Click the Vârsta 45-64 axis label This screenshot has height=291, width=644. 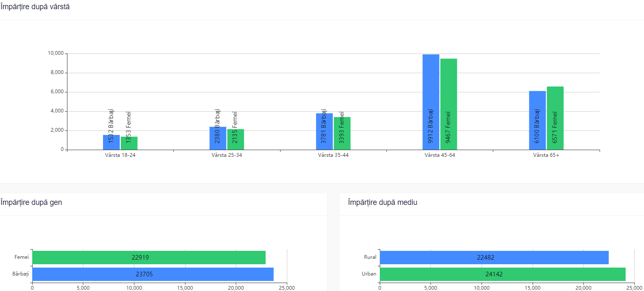(x=440, y=155)
